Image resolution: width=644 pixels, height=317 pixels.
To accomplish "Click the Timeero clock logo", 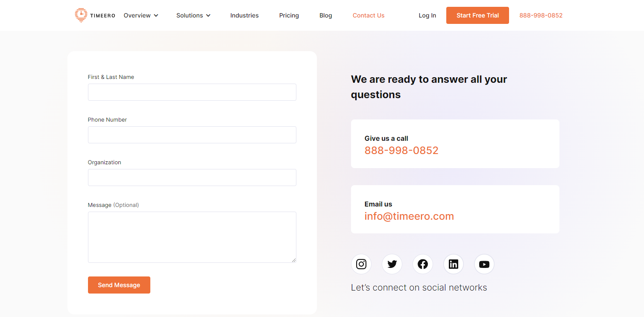I will [x=81, y=15].
